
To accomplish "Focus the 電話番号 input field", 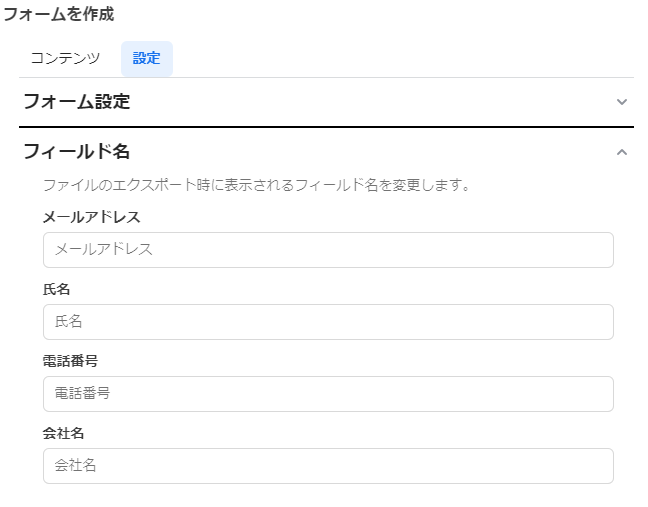I will point(328,394).
